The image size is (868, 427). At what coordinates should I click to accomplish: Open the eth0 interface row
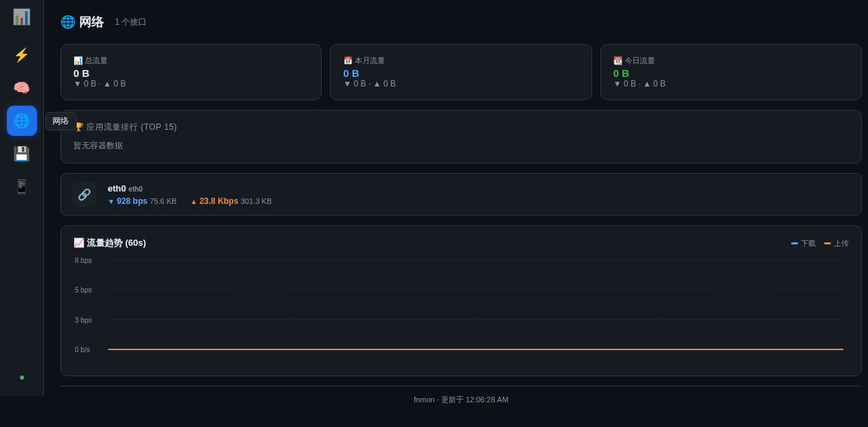tap(461, 194)
